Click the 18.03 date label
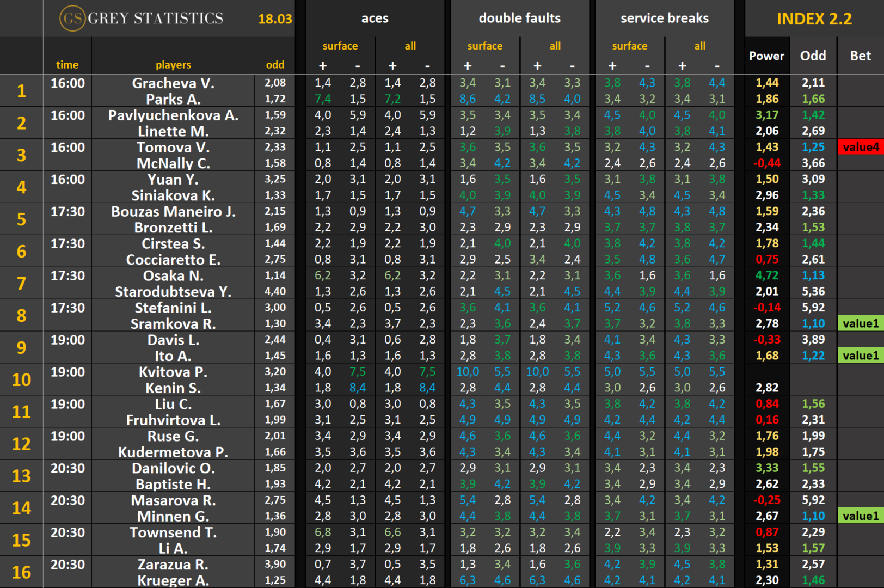 click(x=275, y=19)
